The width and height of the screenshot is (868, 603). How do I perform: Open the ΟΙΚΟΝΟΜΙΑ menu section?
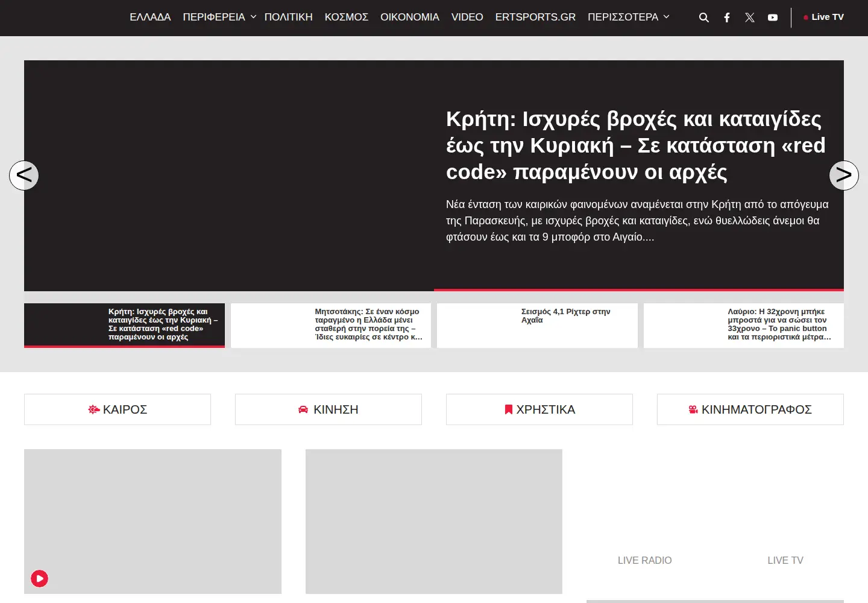[410, 17]
